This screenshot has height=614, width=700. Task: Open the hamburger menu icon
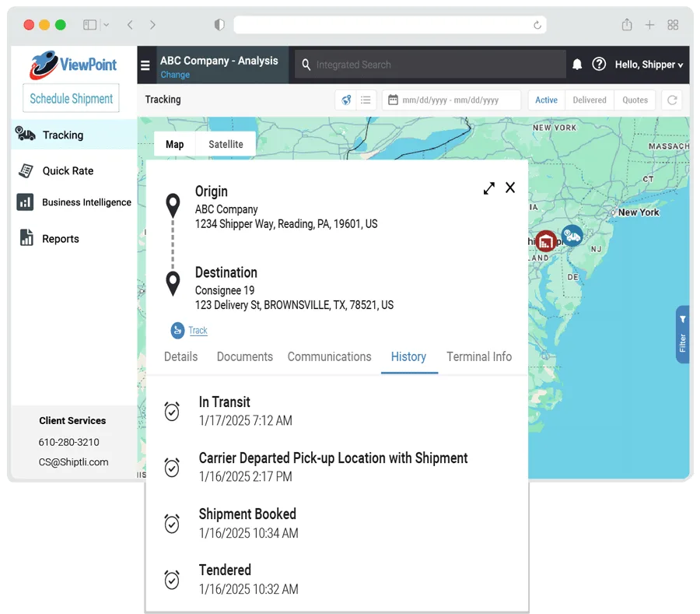pos(145,65)
